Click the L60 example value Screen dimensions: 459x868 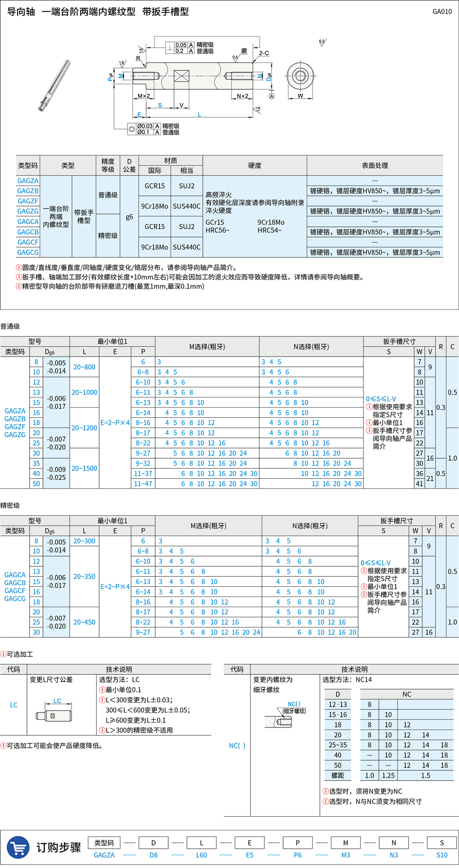pos(201,855)
